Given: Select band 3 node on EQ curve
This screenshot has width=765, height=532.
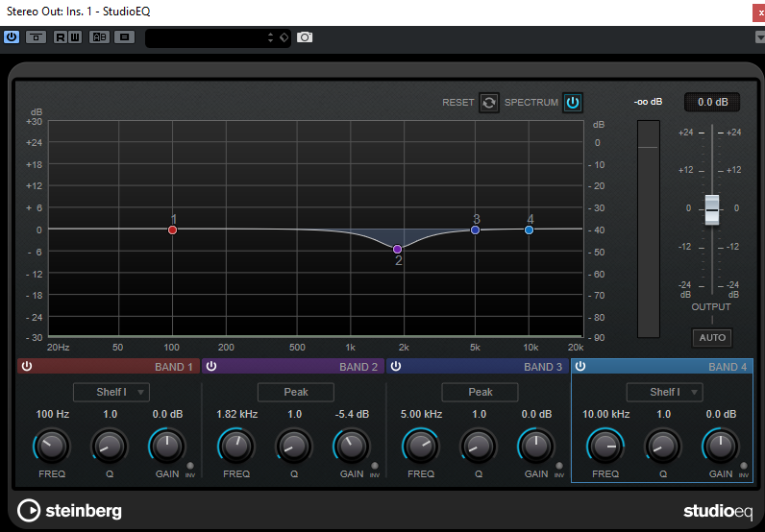Looking at the screenshot, I should (475, 230).
